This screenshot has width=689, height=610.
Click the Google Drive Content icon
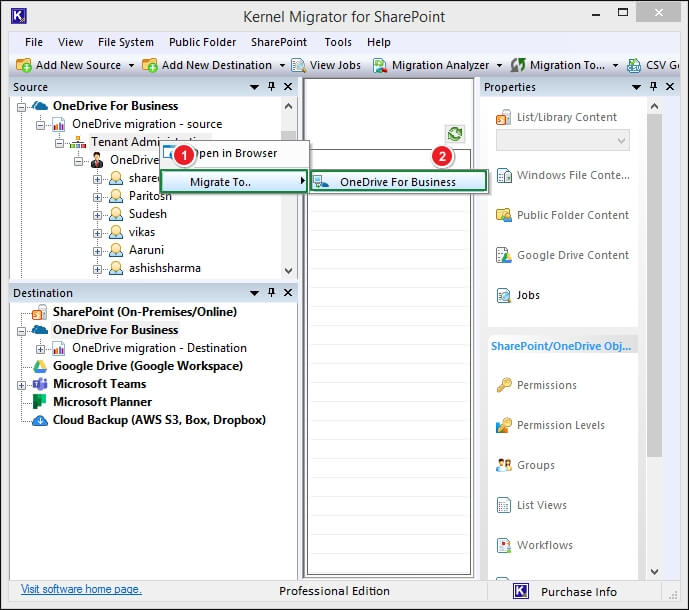point(504,255)
